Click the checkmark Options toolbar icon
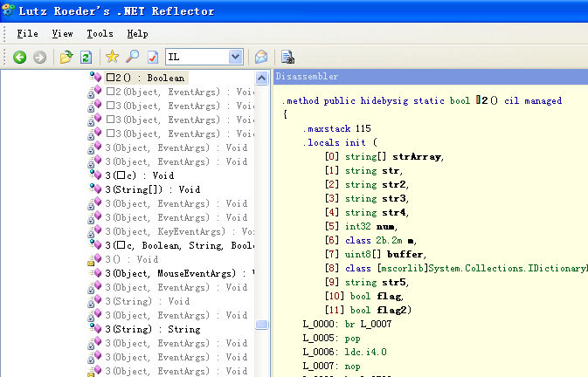 [152, 57]
